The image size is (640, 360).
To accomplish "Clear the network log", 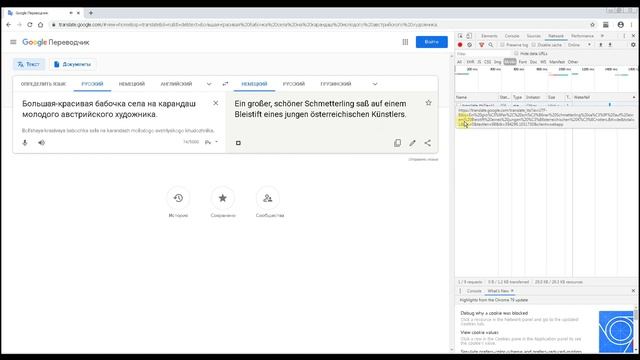I will click(469, 45).
